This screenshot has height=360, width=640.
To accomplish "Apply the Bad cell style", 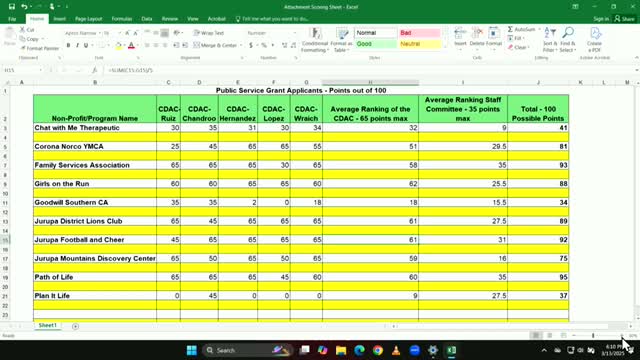I will point(419,33).
